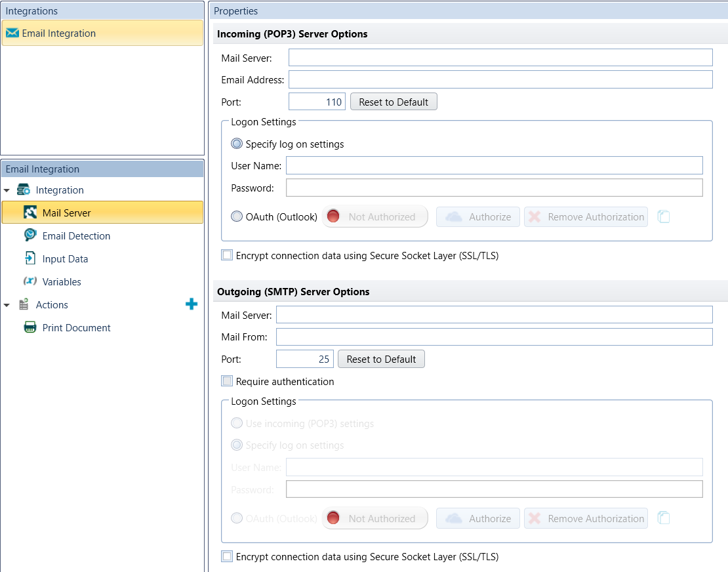Focus the Mail From field
728x572 pixels.
pos(495,337)
